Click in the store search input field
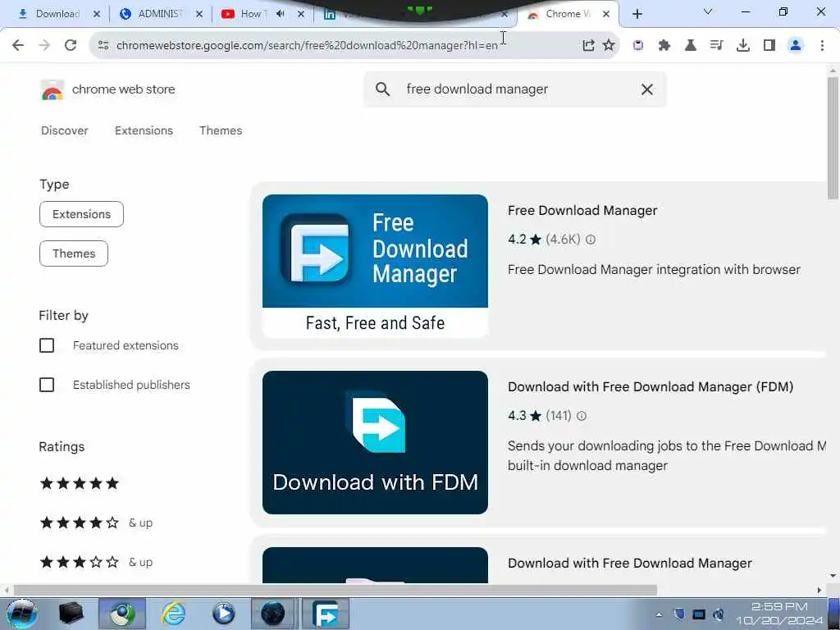 pyautogui.click(x=514, y=89)
